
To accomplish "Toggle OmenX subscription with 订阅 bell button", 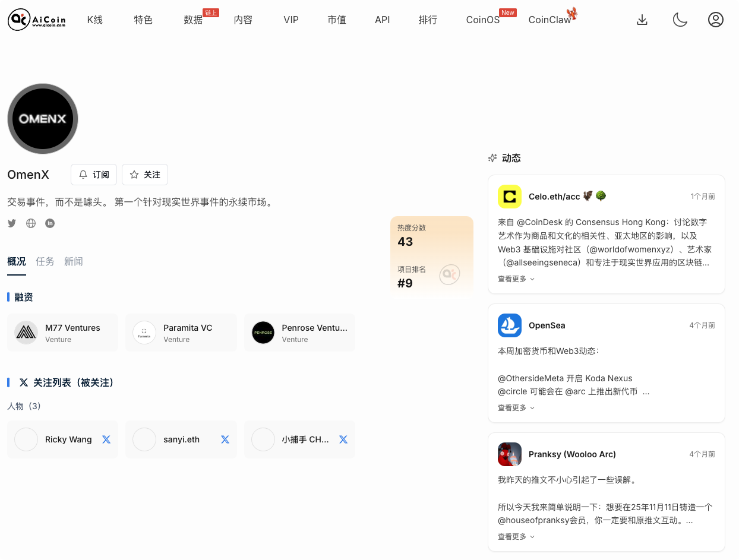I will click(x=94, y=175).
